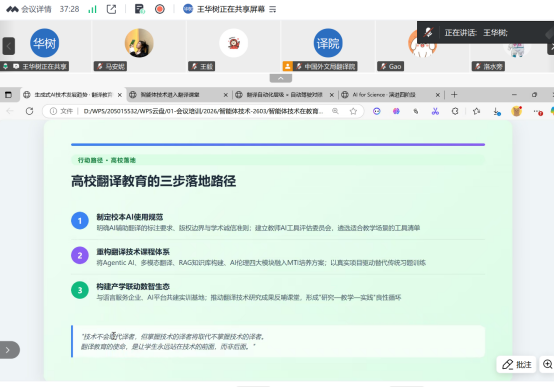
Task: Open the browser favorites list icon
Action: point(477,111)
